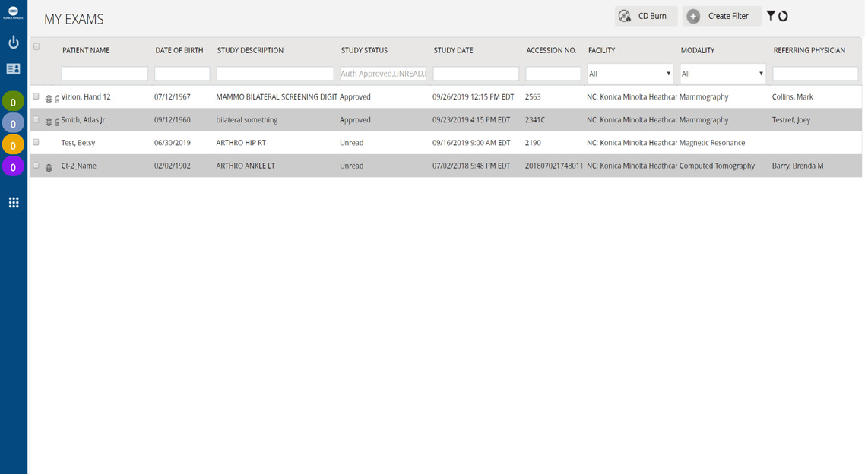Focus the Study Date filter field
The height and width of the screenshot is (474, 868).
(476, 74)
